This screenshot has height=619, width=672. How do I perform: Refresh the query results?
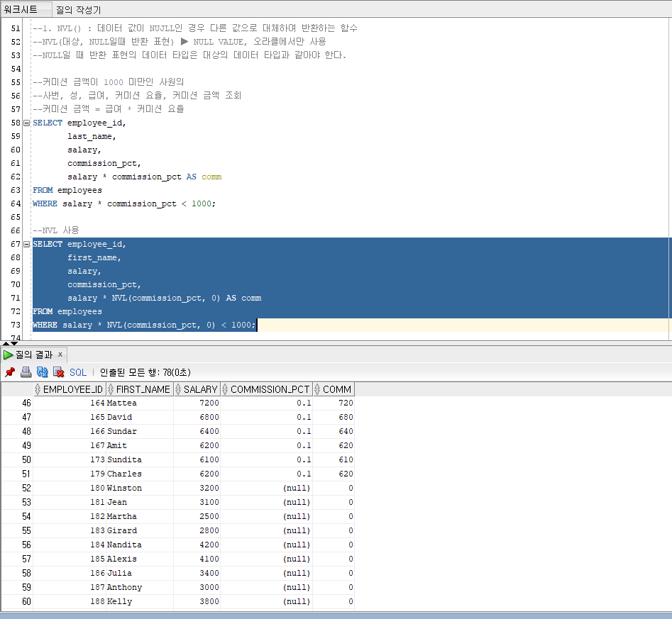tap(42, 372)
